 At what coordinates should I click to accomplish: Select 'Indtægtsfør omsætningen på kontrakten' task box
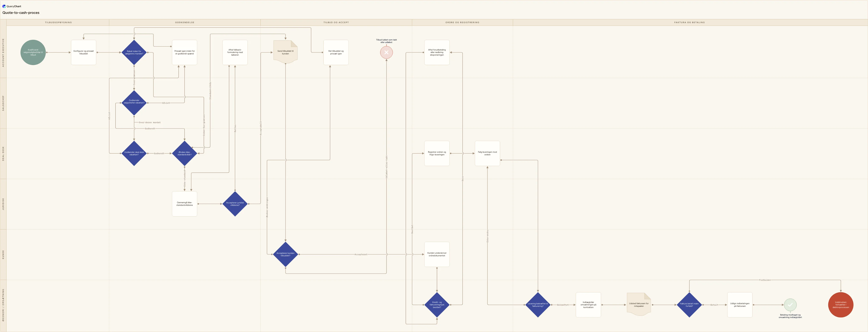(x=588, y=305)
